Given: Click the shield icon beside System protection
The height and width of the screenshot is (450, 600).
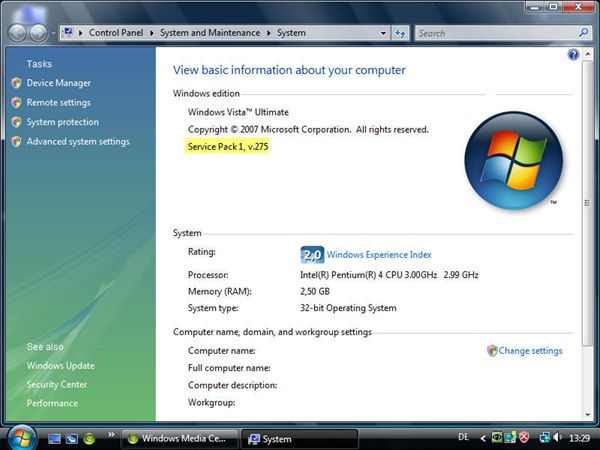Looking at the screenshot, I should (16, 122).
